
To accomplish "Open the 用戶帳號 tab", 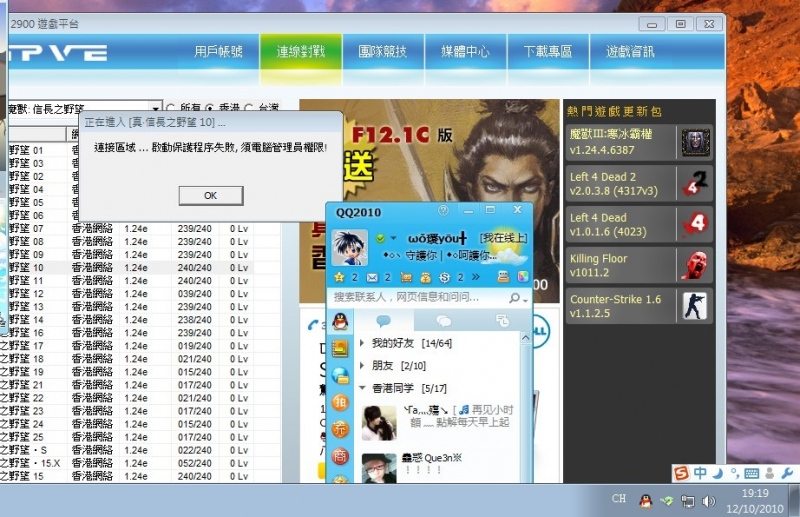I will pos(218,51).
